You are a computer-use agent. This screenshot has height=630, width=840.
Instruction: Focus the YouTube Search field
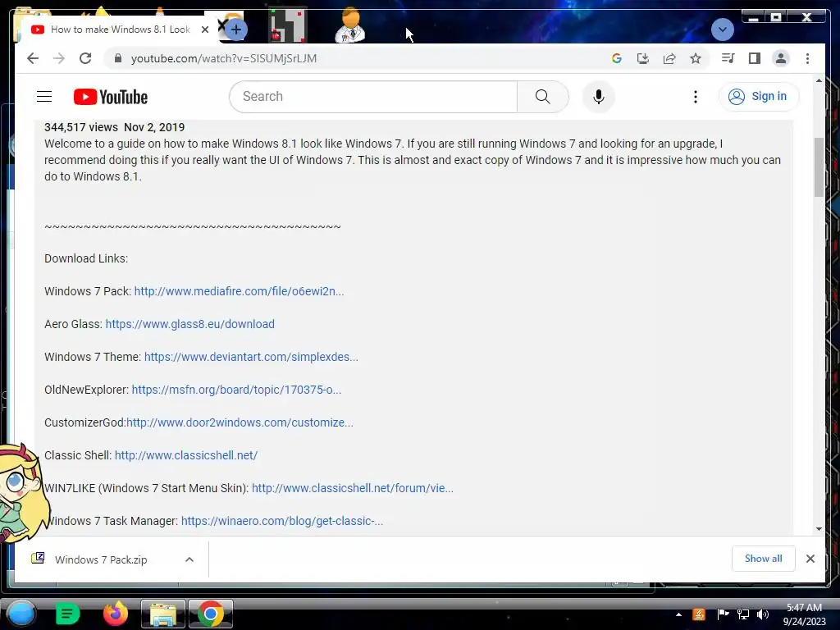(374, 97)
